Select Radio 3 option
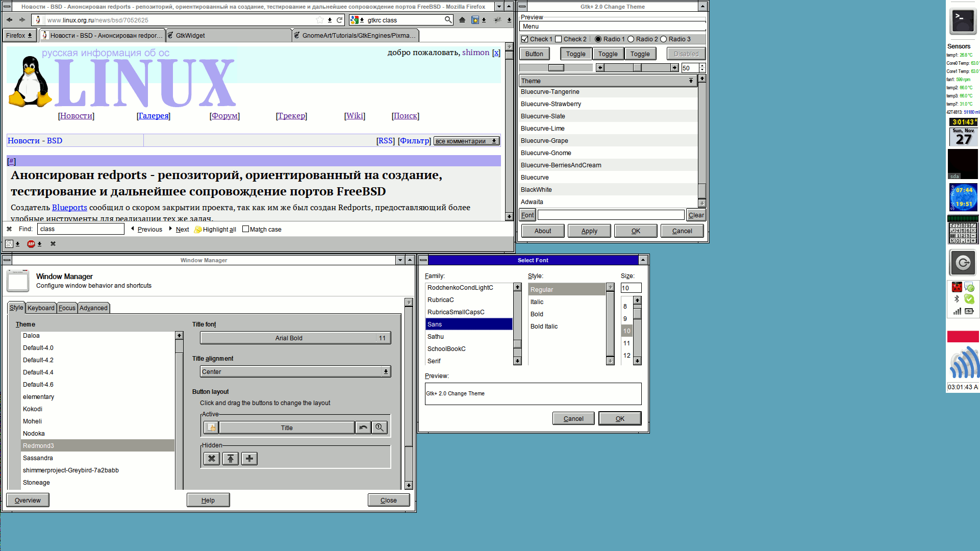The height and width of the screenshot is (551, 980). point(663,39)
